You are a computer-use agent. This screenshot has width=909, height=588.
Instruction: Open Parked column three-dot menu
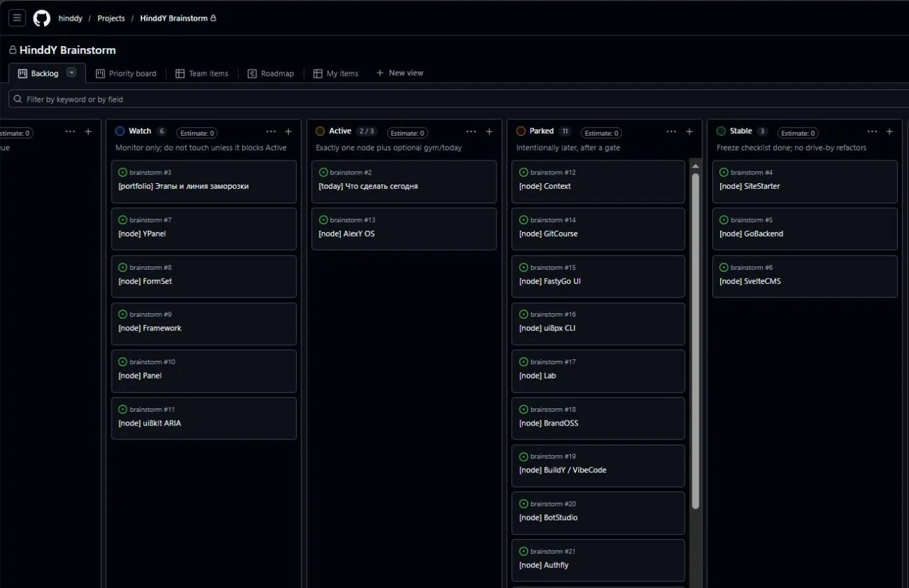672,131
